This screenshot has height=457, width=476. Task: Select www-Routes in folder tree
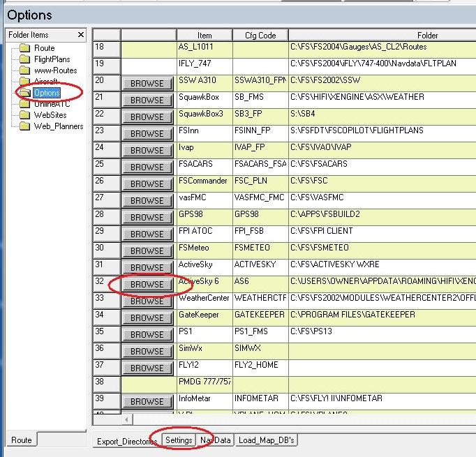(x=56, y=70)
